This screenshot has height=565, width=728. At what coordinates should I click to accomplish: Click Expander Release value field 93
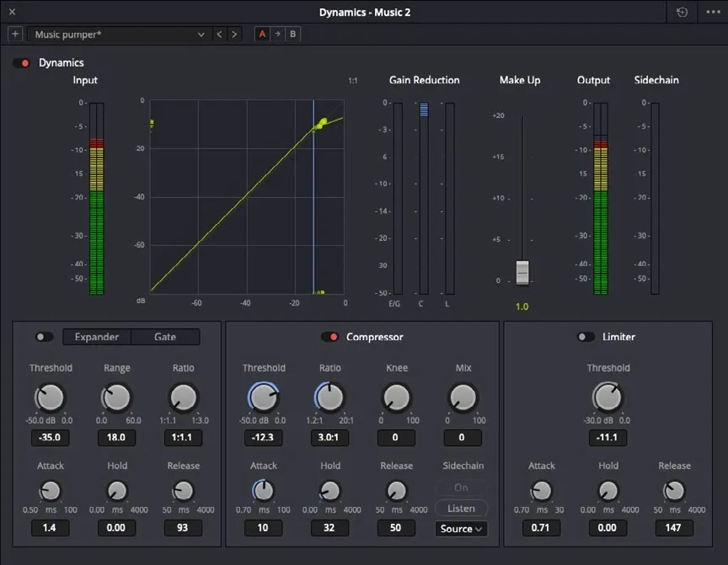pos(183,528)
